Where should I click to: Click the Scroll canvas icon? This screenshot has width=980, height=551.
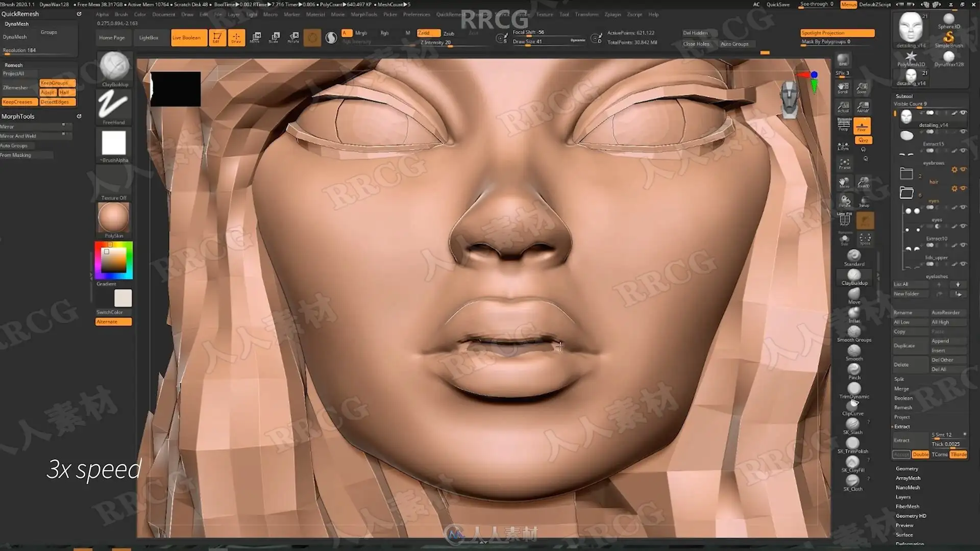coord(843,88)
